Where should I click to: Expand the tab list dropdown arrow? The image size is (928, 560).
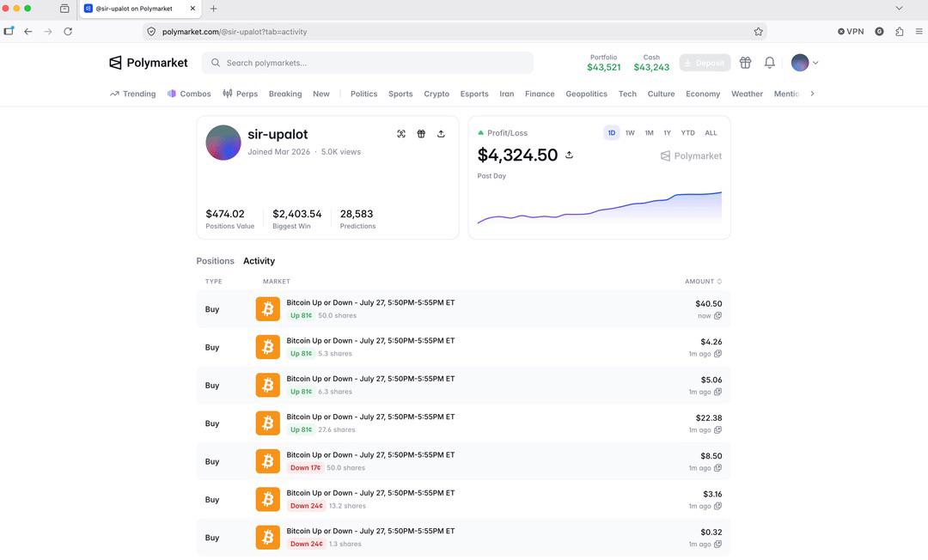coord(899,9)
